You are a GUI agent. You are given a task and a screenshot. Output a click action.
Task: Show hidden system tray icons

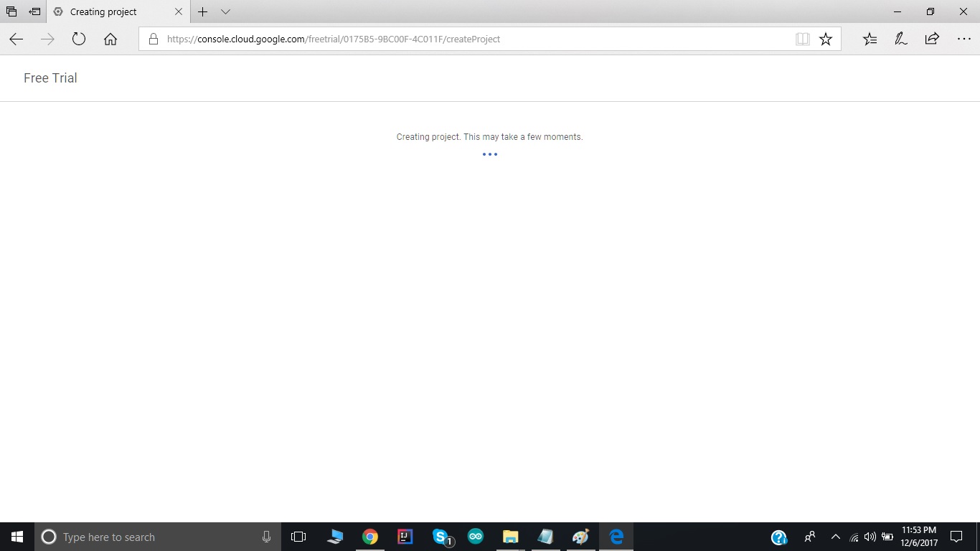pyautogui.click(x=835, y=537)
